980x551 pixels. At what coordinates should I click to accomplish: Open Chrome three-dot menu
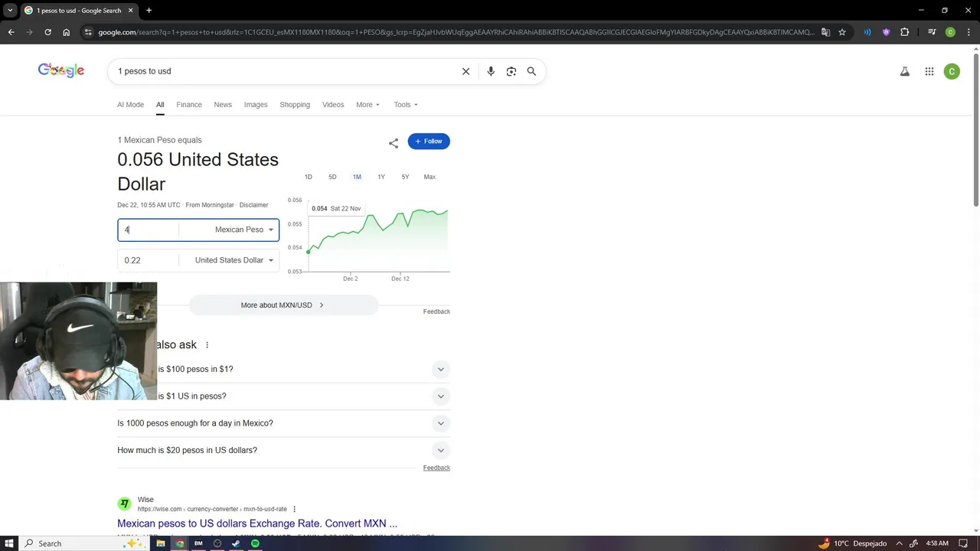(x=969, y=32)
